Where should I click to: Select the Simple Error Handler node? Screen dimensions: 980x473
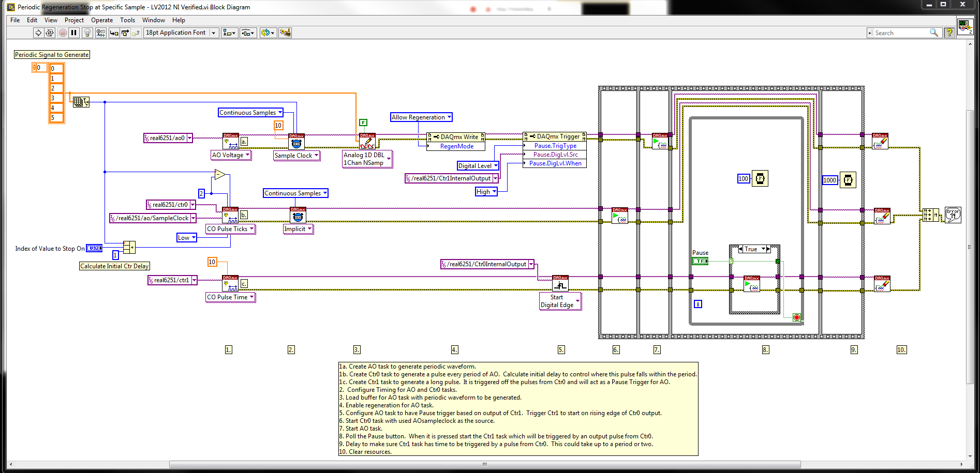pyautogui.click(x=953, y=215)
